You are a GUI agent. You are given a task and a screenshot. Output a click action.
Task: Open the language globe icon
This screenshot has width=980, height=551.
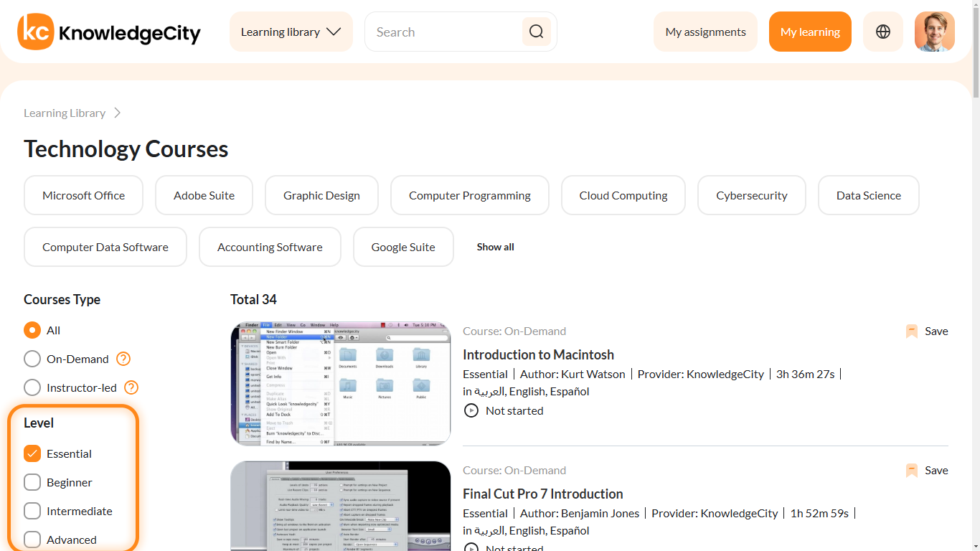click(883, 32)
